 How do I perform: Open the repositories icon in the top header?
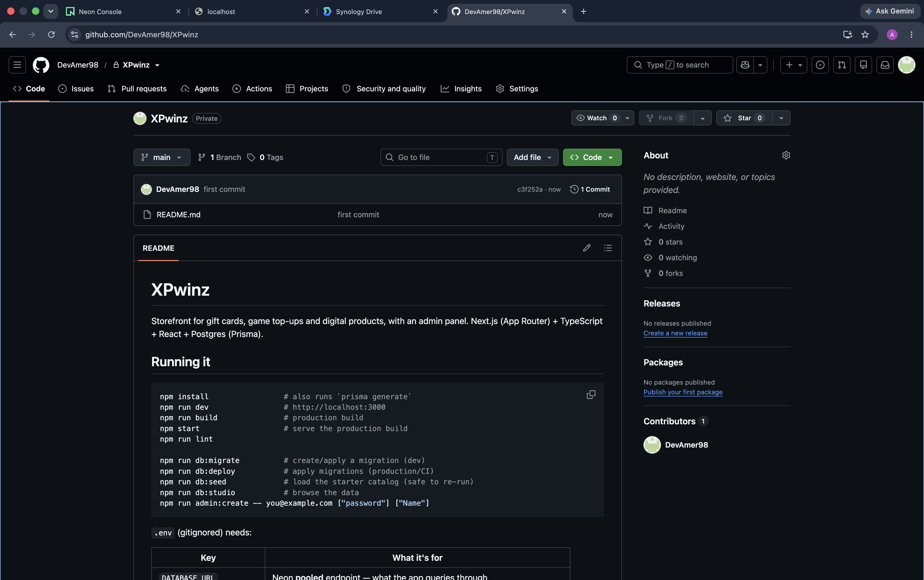(x=863, y=65)
